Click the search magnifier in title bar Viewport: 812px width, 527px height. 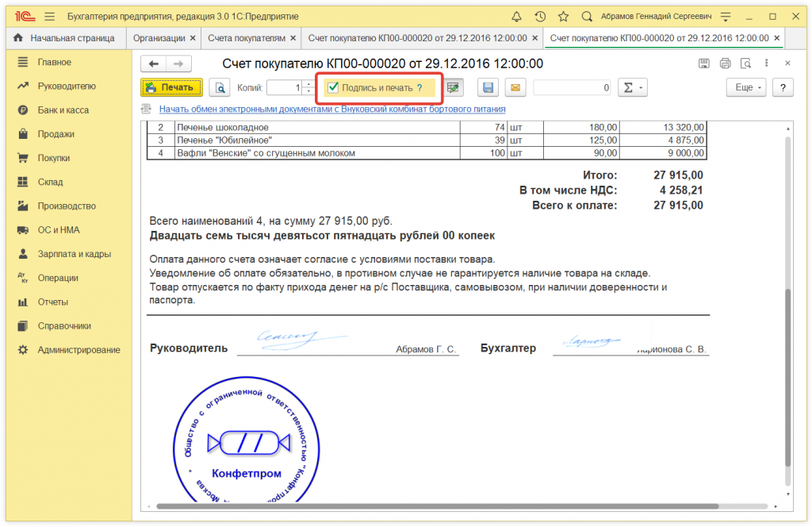tap(587, 16)
